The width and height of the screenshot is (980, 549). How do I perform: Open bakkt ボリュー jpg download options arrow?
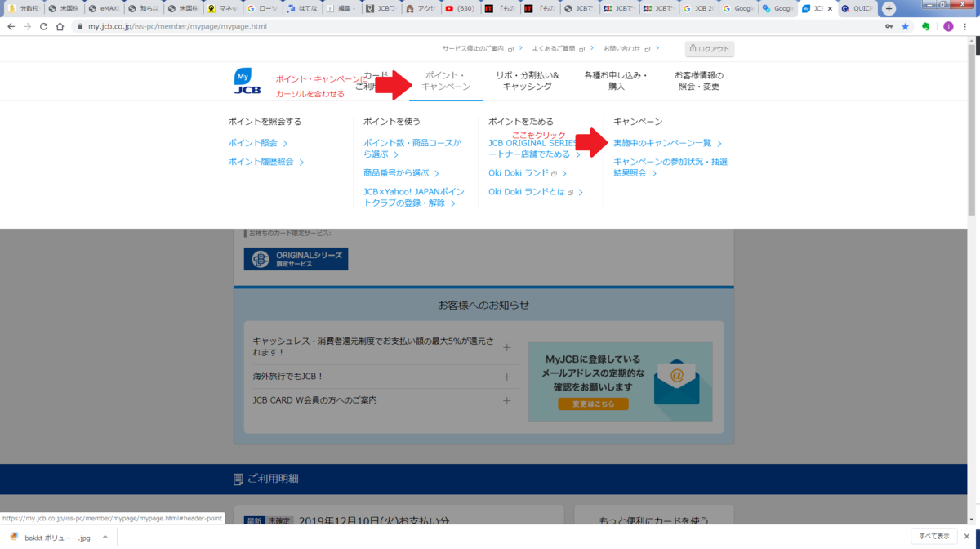click(105, 538)
